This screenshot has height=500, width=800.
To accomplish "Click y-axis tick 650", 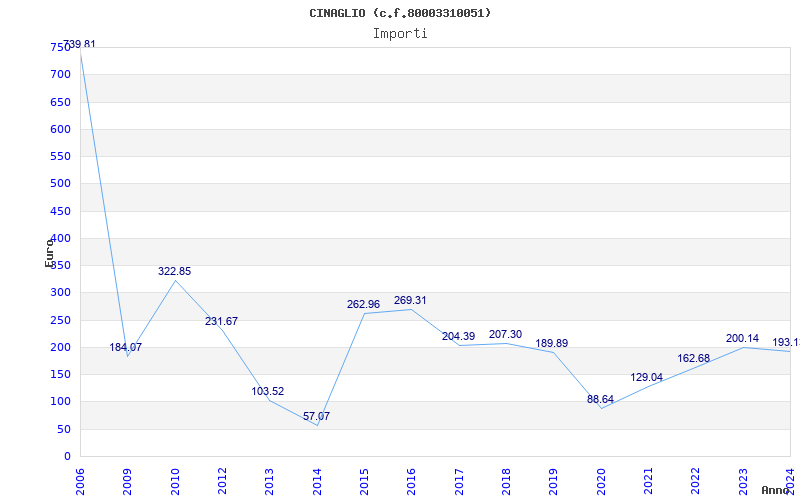I will coord(60,102).
